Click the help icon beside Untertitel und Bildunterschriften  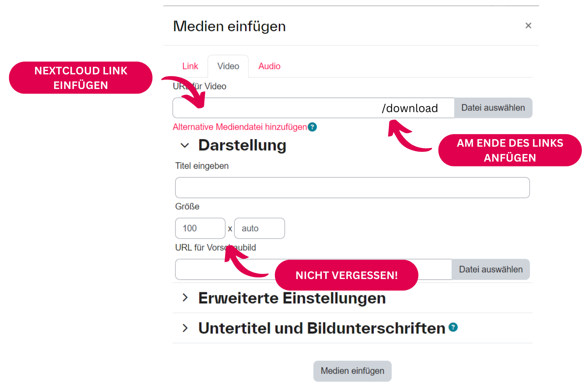click(453, 327)
